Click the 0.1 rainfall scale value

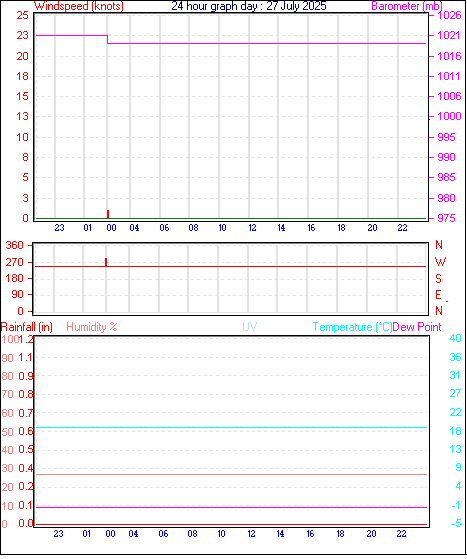(x=25, y=505)
